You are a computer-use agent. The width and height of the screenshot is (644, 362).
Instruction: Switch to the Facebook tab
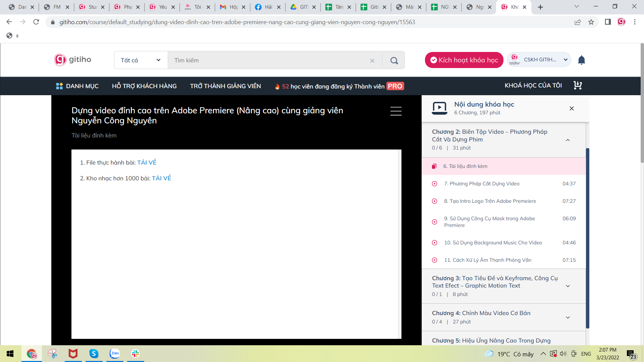pos(268,7)
